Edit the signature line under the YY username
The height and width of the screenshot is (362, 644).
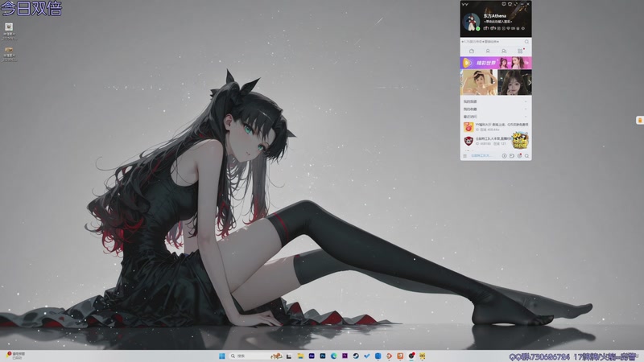[497, 22]
